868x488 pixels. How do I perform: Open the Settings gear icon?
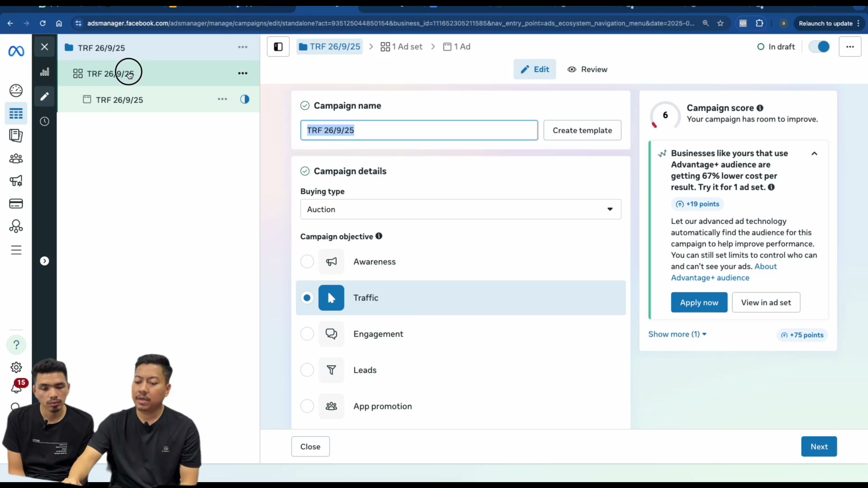click(16, 367)
